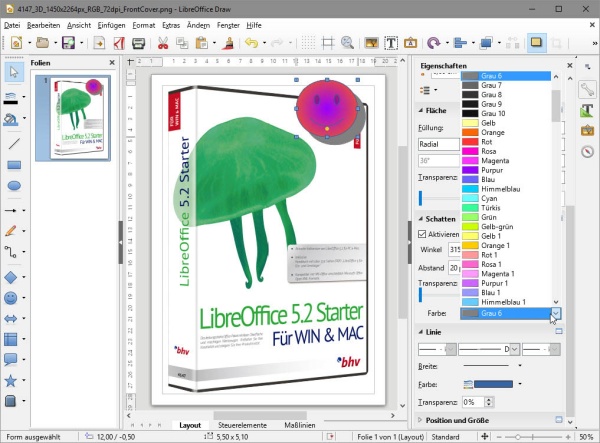
Task: Select the smiley symbol shapes tool
Action: (11, 298)
